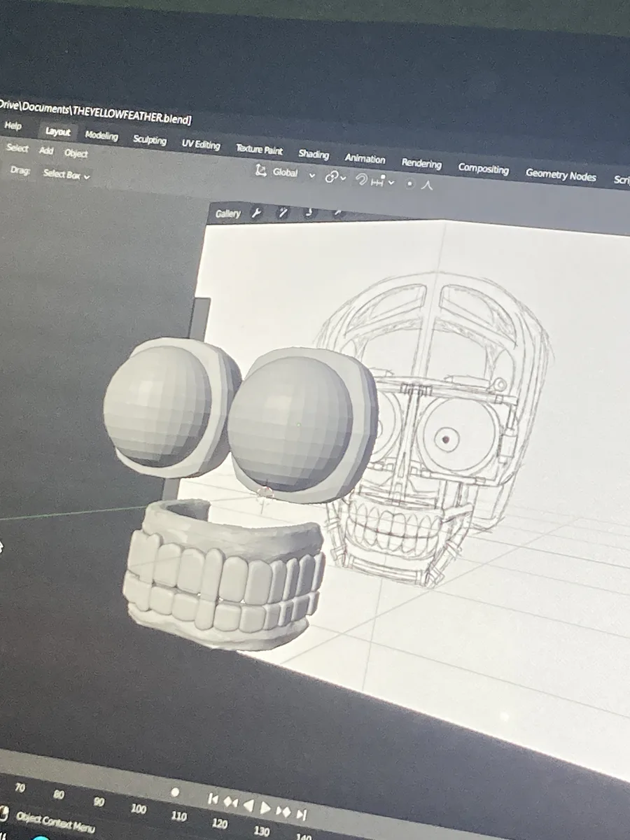Click the fourth tool icon after the Gallery wrench

(338, 213)
